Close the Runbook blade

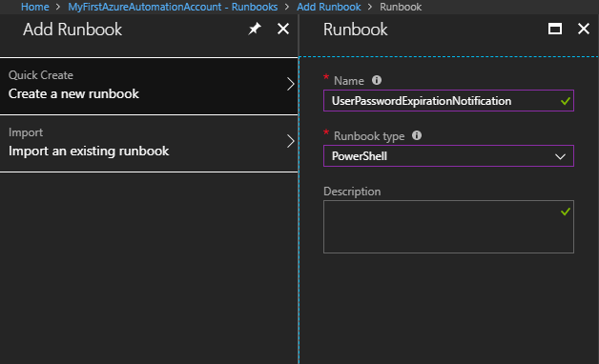click(584, 29)
